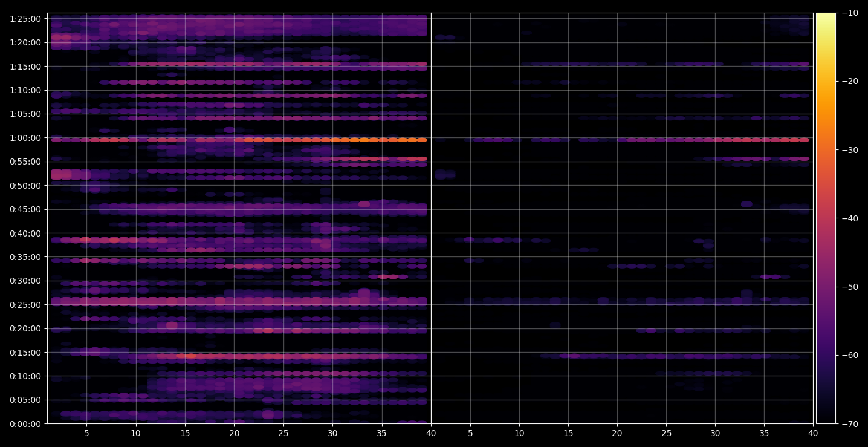Click x-axis label 15 under the left heatmap
Image resolution: width=868 pixels, height=447 pixels.
pos(185,433)
